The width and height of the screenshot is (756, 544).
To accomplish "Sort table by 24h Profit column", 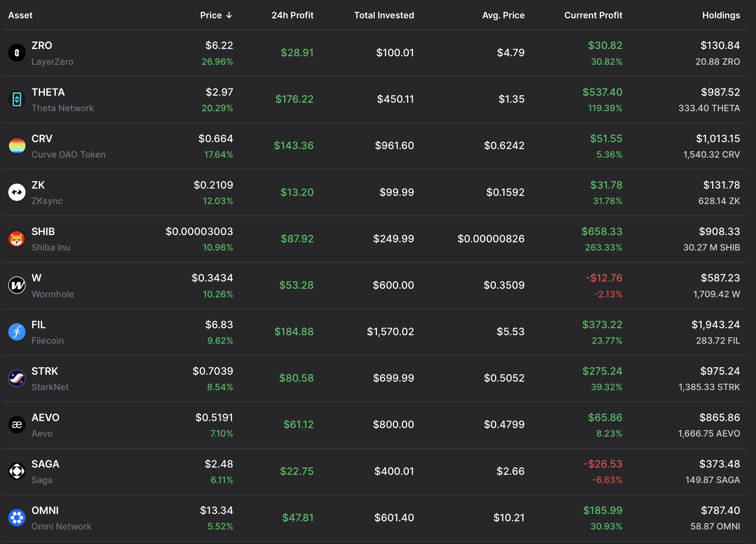I will click(292, 15).
